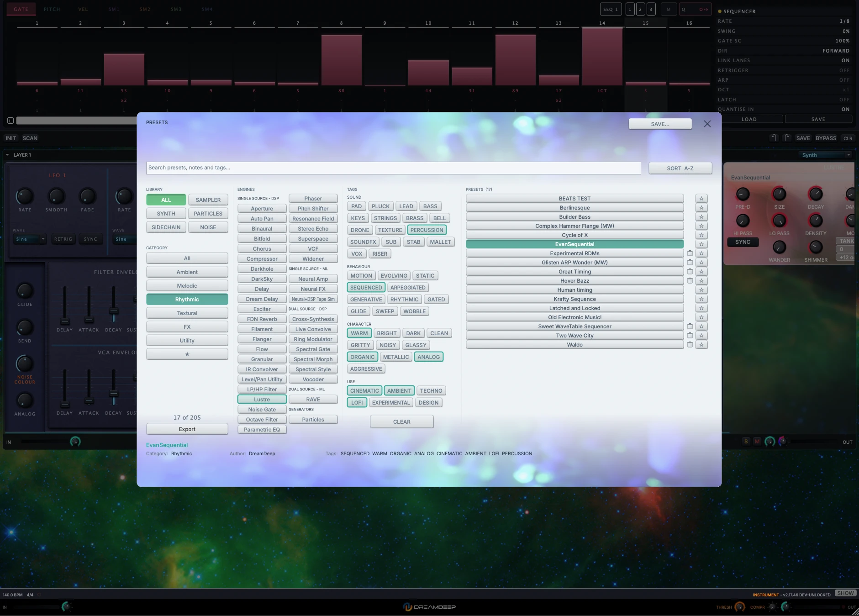Toggle the SEQUENCED behaviour tag
Screen dimensions: 859x616
pos(366,288)
